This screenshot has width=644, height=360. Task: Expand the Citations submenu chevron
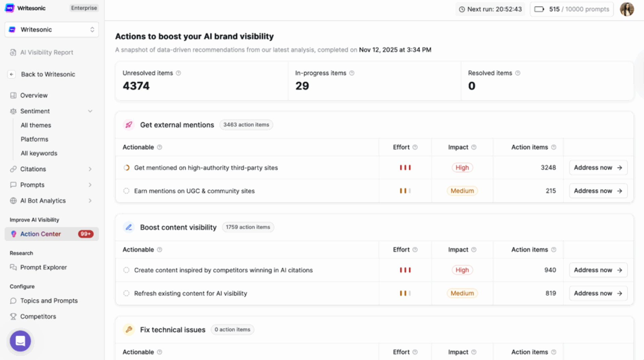coord(90,169)
